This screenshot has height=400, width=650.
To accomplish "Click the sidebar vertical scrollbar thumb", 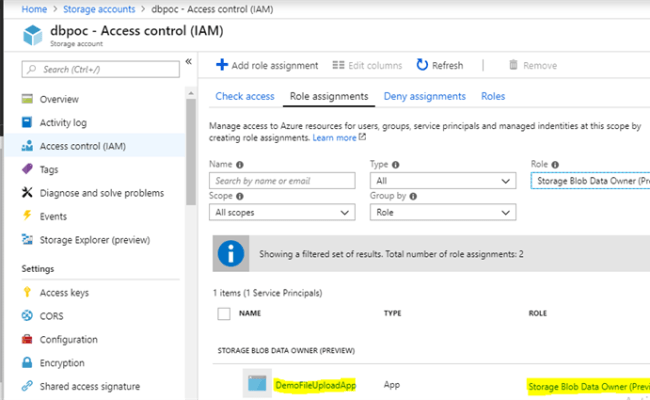I will click(191, 152).
